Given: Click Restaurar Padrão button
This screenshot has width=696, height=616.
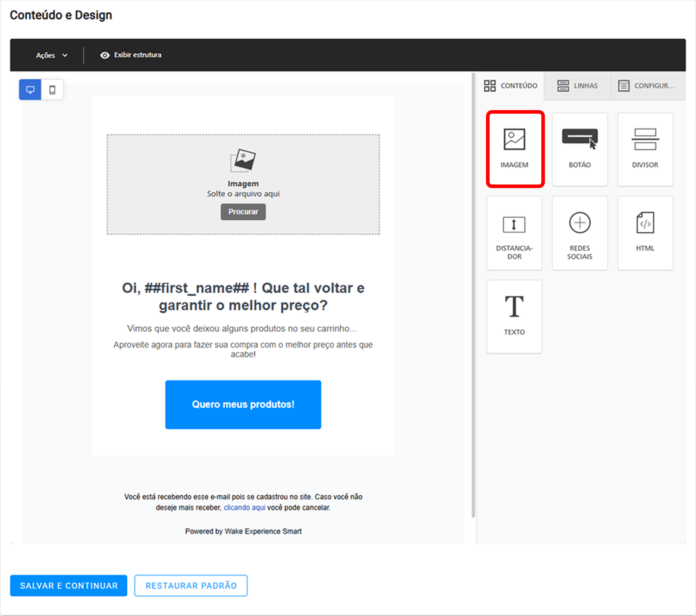Looking at the screenshot, I should [191, 586].
